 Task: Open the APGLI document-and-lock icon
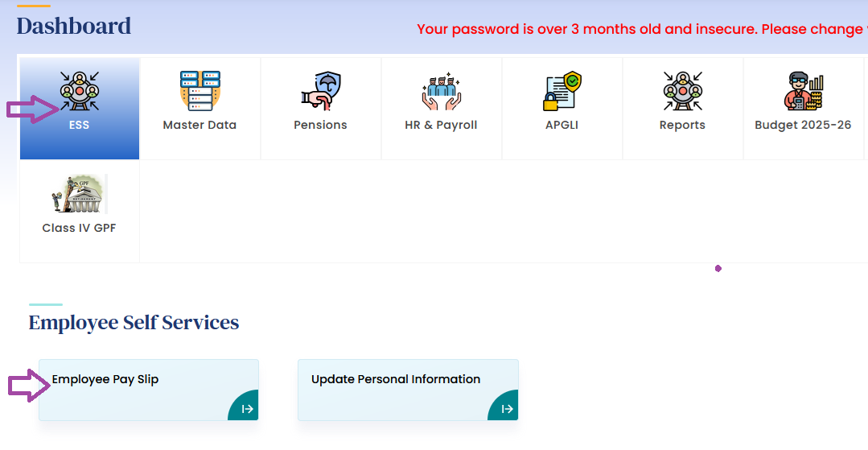click(x=562, y=90)
